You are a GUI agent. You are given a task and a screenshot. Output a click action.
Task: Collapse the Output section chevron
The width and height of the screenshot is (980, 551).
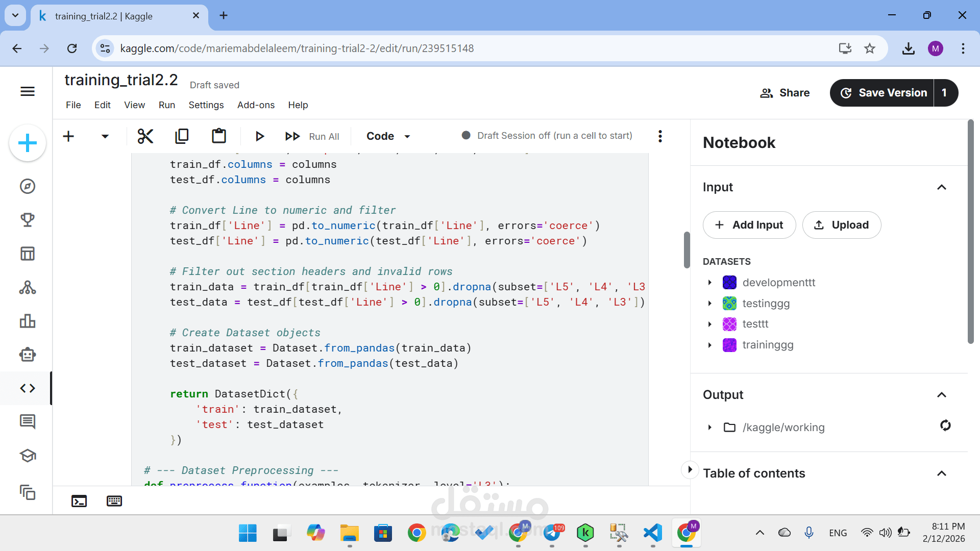(942, 395)
